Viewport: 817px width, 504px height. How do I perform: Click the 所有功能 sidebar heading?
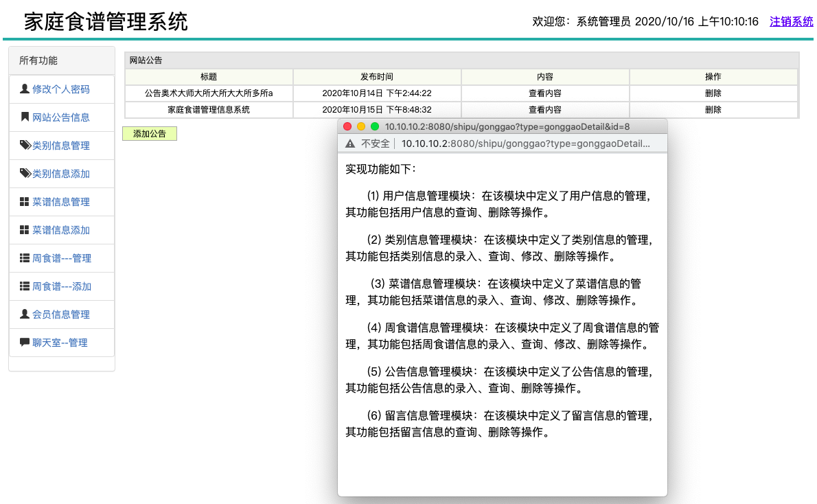tap(38, 60)
